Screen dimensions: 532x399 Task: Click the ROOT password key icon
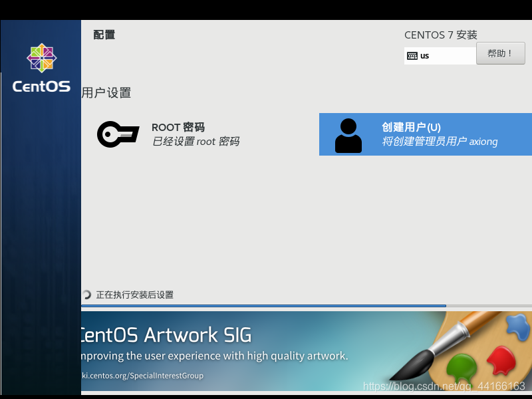tap(118, 134)
